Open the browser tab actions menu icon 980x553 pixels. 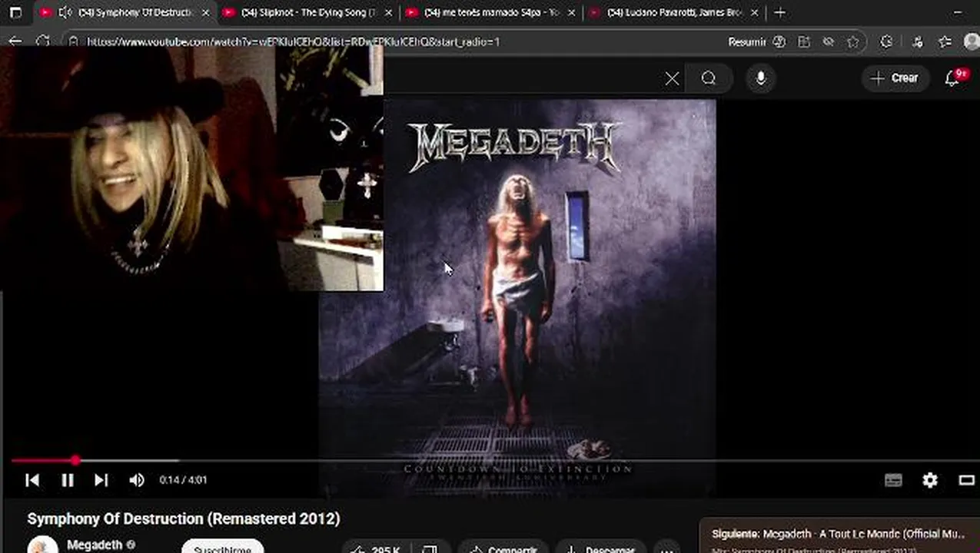15,12
